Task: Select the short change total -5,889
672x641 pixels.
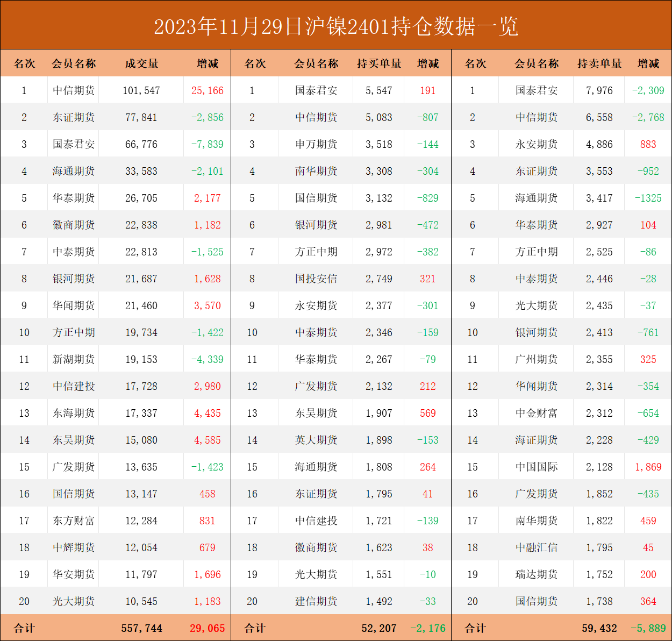Action: pos(648,628)
